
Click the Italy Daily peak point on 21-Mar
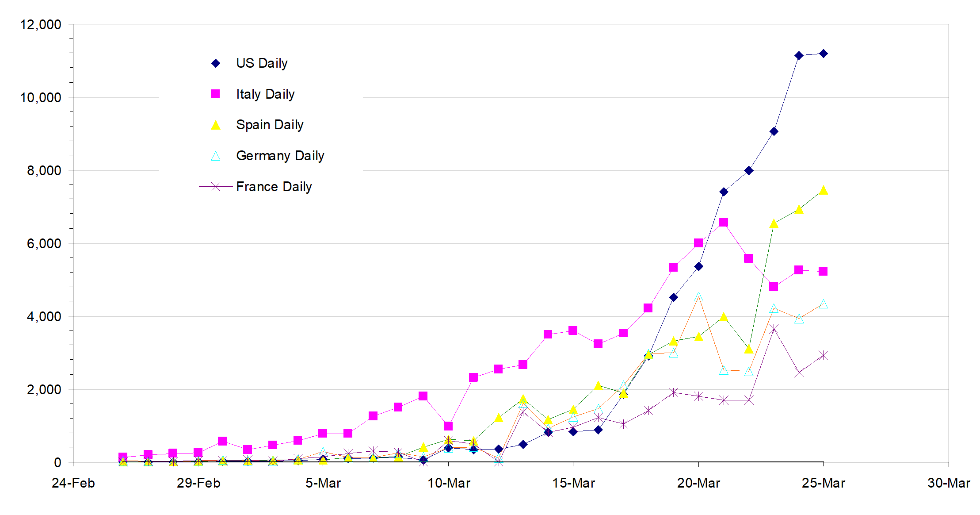click(724, 223)
